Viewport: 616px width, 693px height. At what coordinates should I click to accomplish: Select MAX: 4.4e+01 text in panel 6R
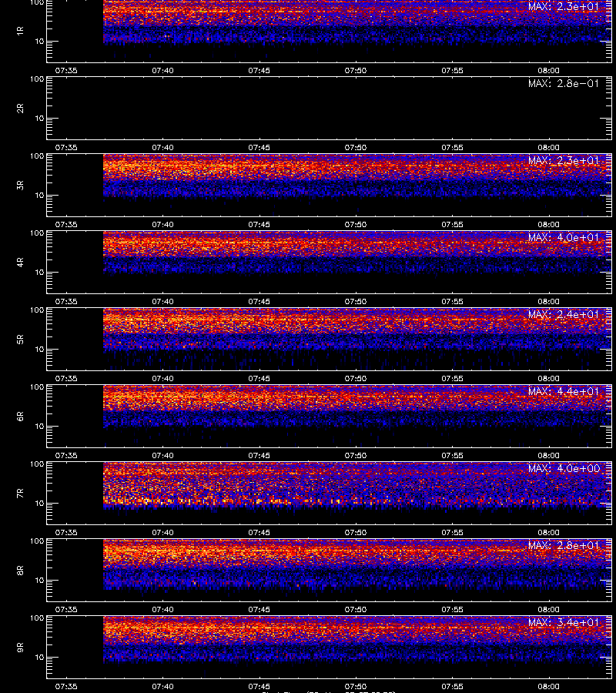[x=564, y=391]
